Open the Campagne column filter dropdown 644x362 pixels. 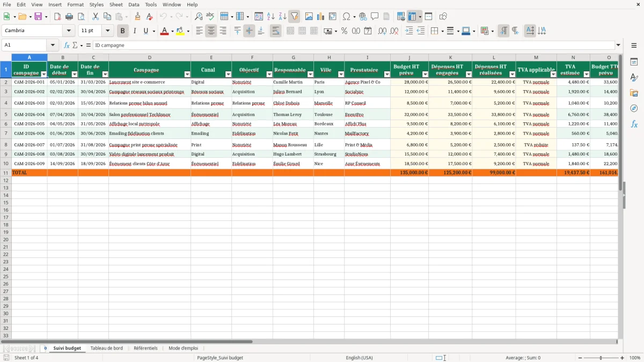pyautogui.click(x=187, y=75)
